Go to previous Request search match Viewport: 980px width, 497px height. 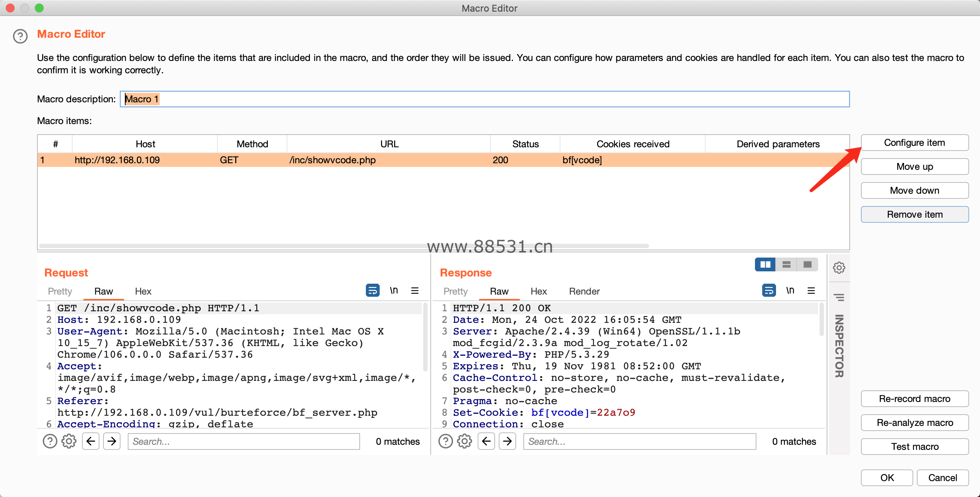90,441
